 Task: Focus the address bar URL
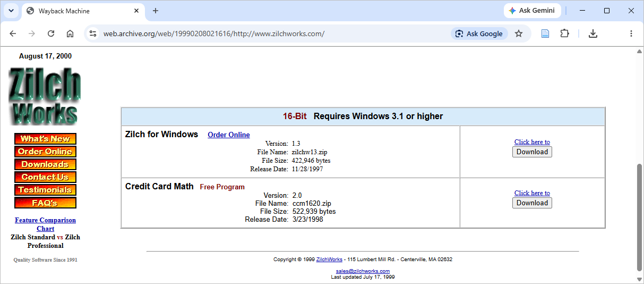214,34
